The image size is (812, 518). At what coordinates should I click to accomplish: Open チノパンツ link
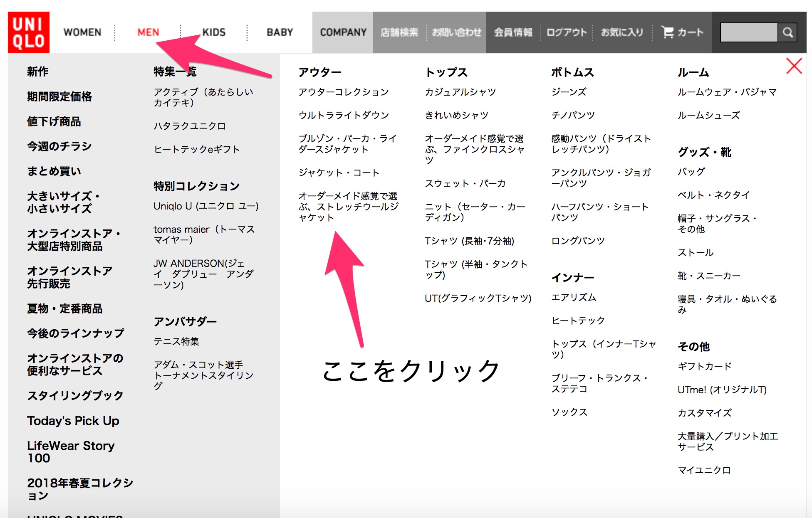pos(573,115)
